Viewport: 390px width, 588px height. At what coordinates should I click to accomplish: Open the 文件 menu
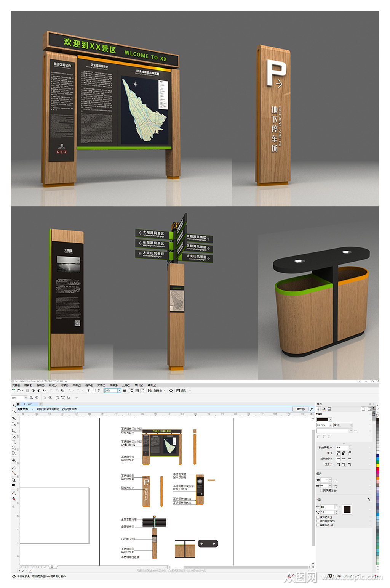pyautogui.click(x=16, y=385)
